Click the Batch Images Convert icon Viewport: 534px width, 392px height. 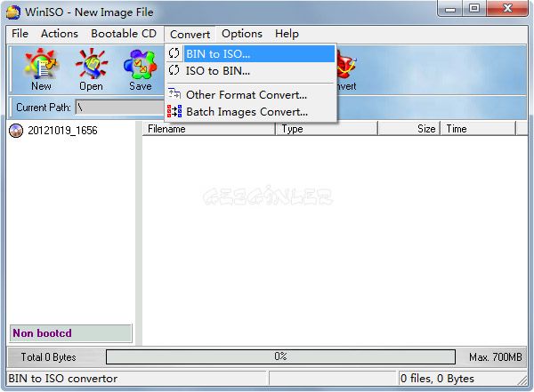174,111
